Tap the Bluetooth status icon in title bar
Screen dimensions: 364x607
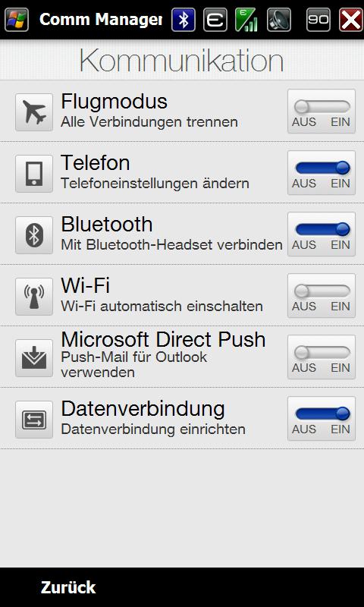click(x=184, y=20)
